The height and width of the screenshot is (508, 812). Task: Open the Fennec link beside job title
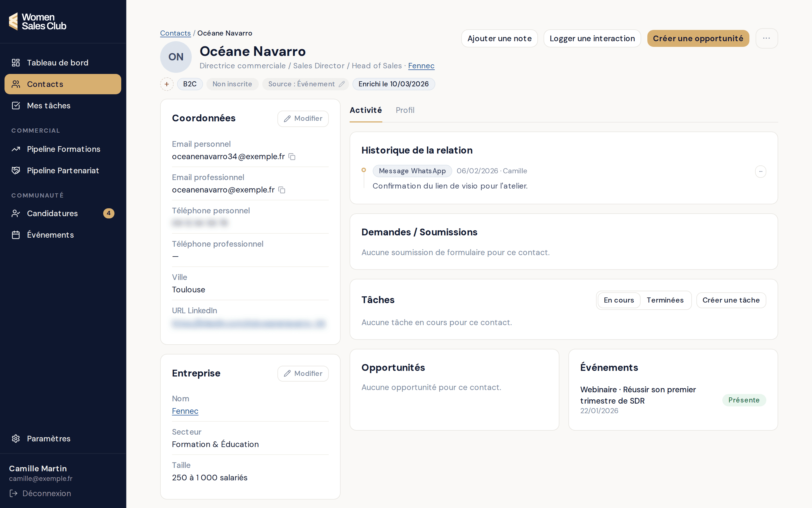point(421,66)
